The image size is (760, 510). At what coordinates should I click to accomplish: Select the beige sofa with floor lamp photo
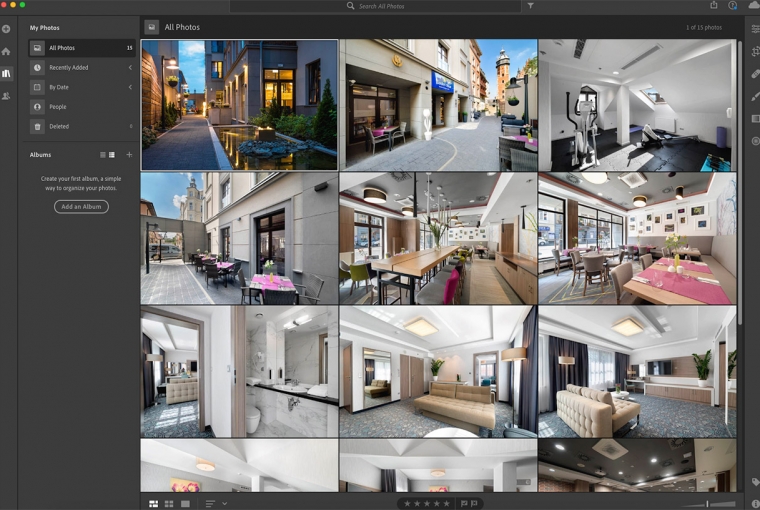438,371
